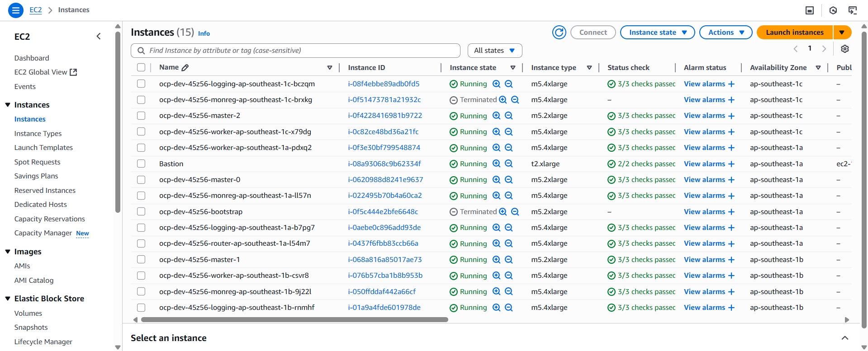Check ocp-dev-45z56-master-1 checkbox

(141, 259)
